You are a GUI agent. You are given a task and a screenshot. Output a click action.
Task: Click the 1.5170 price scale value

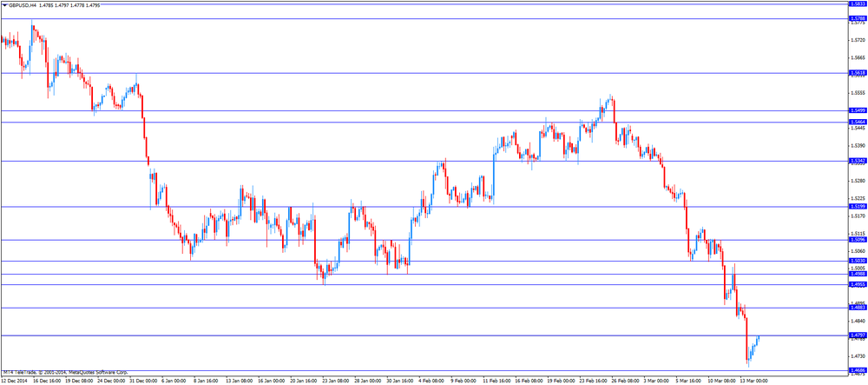pyautogui.click(x=859, y=216)
